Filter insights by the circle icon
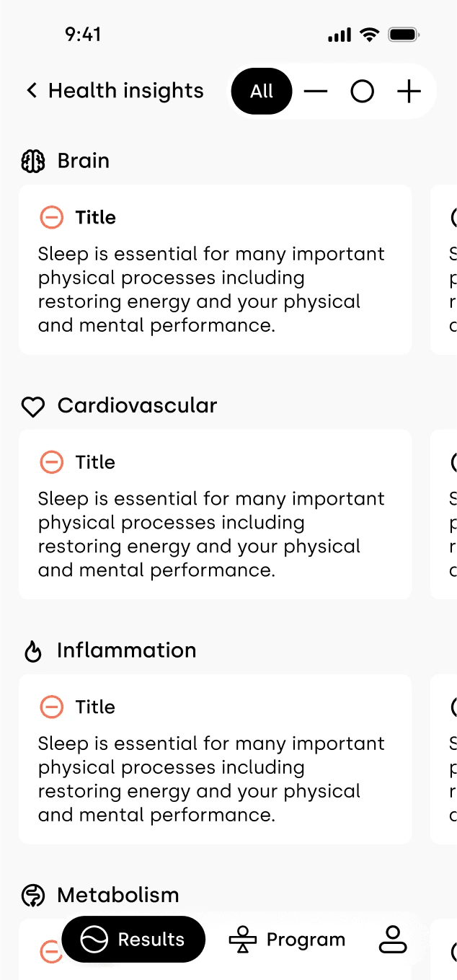Screen dimensions: 457x980 tap(362, 92)
